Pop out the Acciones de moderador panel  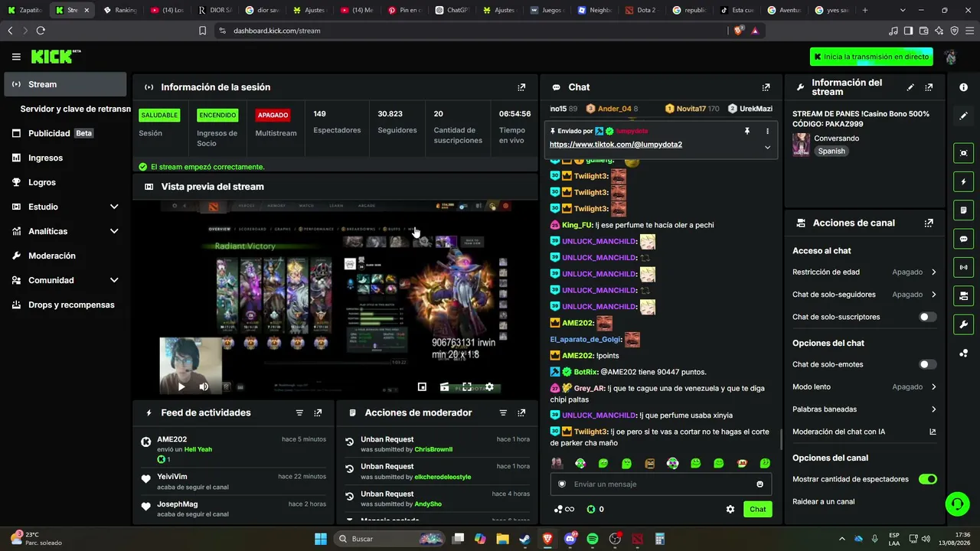click(x=521, y=412)
